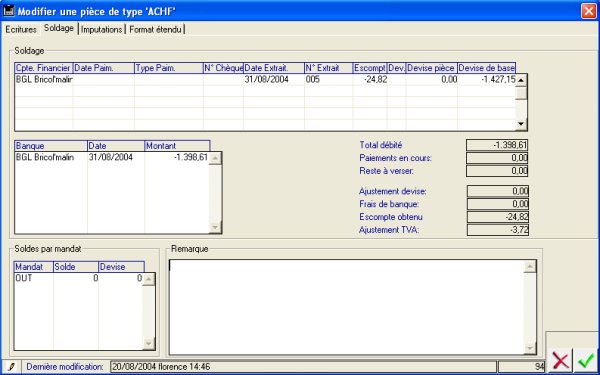Click scroll-down arrow of the Remarque box
This screenshot has height=375, width=600.
[x=530, y=348]
